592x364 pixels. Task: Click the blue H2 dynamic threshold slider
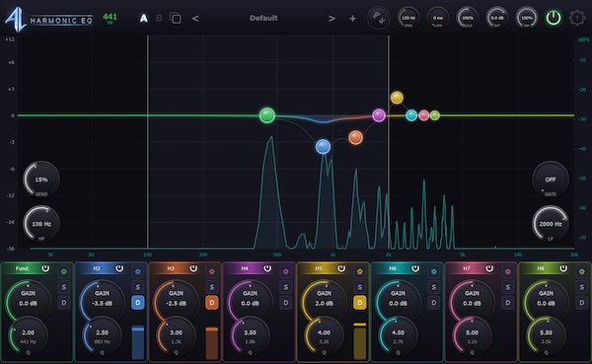pyautogui.click(x=138, y=341)
